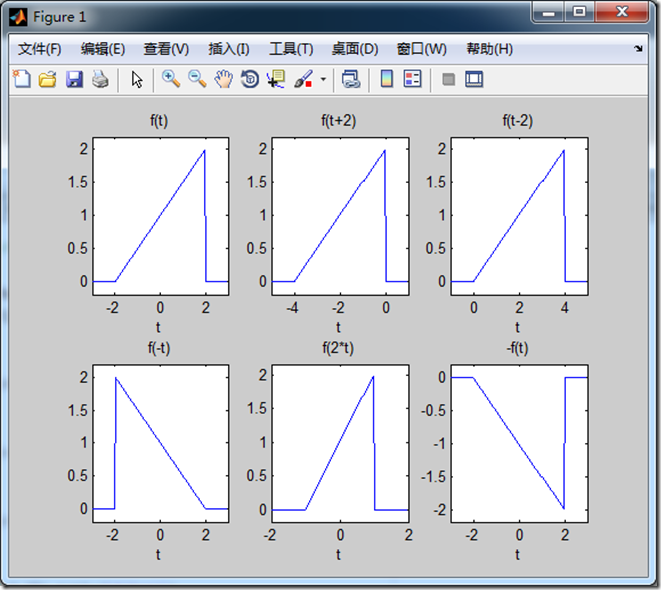Select the Zoom Out magnifier tool

coord(197,79)
